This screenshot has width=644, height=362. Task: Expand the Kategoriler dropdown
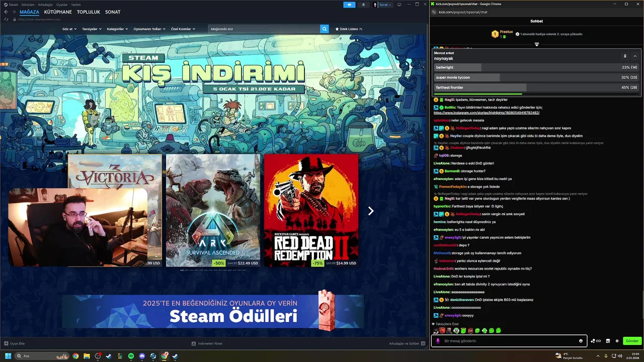pos(117,29)
